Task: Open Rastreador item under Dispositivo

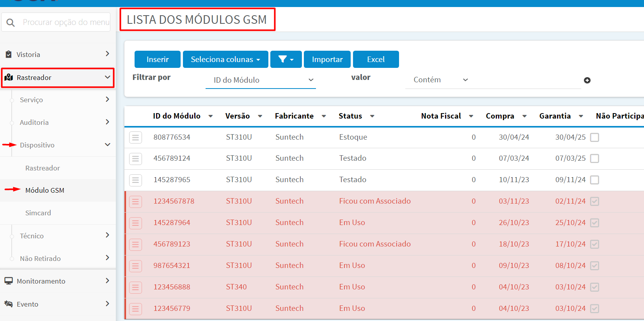Action: pyautogui.click(x=43, y=168)
